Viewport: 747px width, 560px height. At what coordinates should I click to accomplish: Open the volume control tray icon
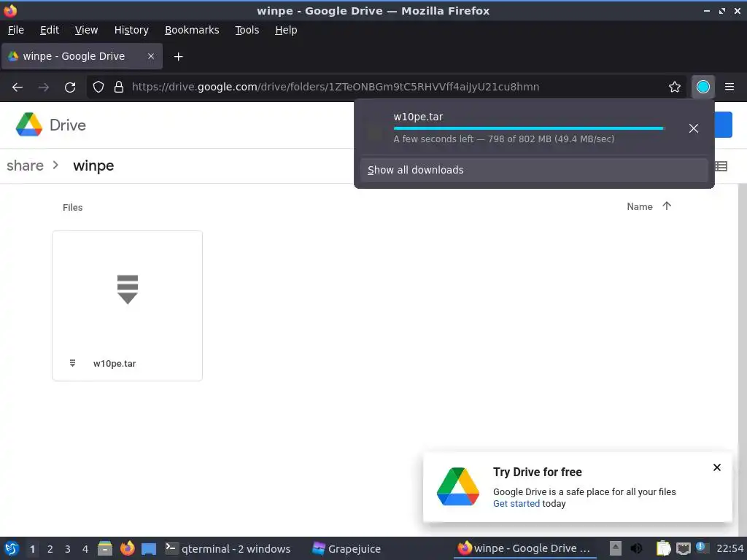636,548
